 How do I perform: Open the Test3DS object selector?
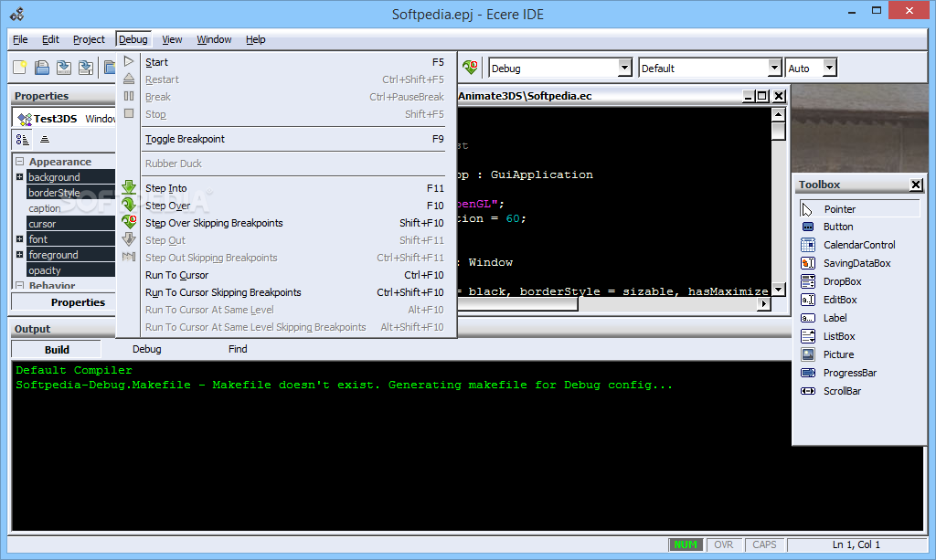click(65, 118)
